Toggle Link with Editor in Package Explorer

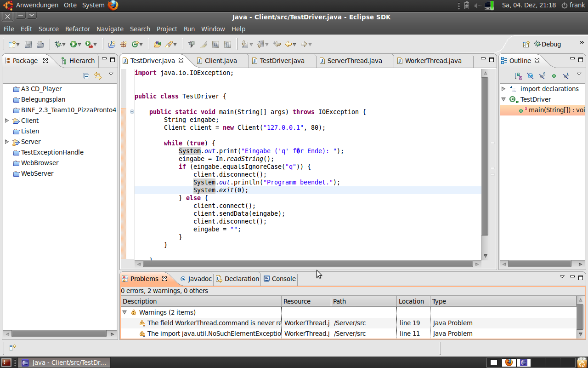[x=97, y=76]
